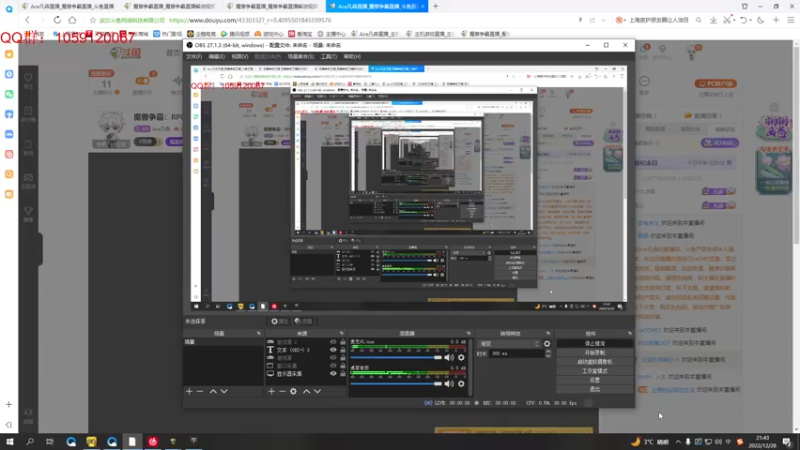The image size is (800, 450).
Task: Remove selected source with minus icon
Action: pyautogui.click(x=282, y=391)
